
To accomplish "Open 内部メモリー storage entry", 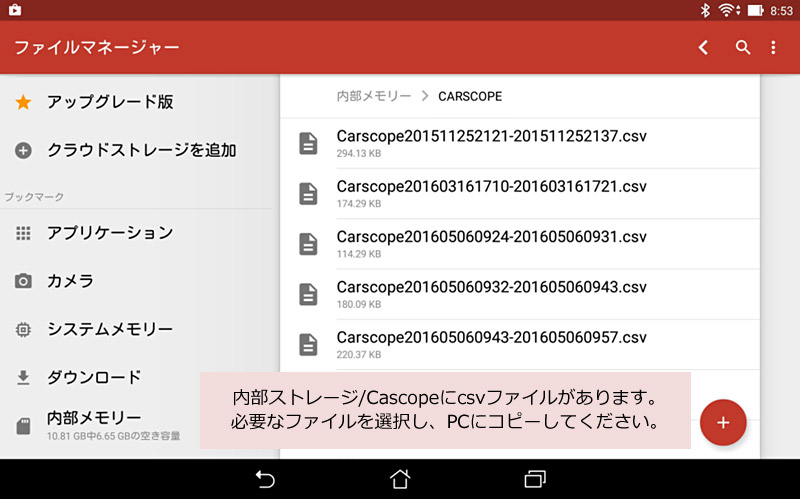I will [94, 418].
